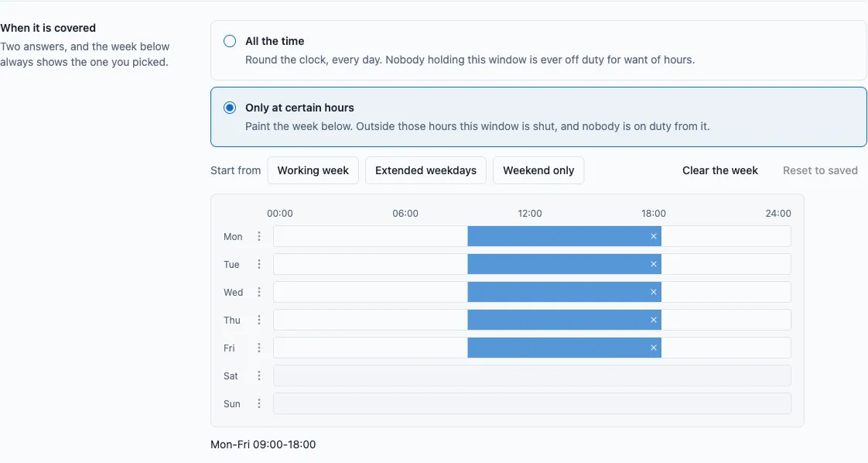This screenshot has width=868, height=463.
Task: Apply the Extended weekdays preset
Action: 425,170
